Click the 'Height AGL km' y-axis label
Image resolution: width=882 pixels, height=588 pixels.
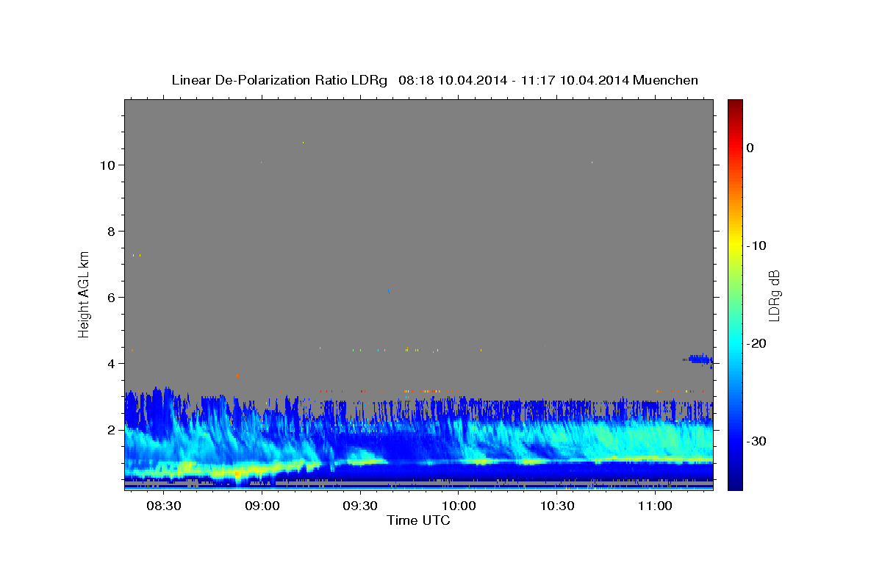coord(84,294)
